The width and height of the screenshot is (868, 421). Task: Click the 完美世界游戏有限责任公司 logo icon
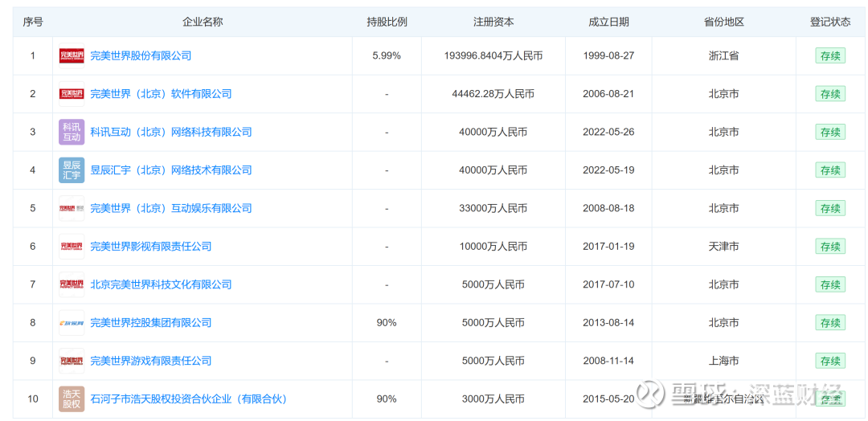72,361
